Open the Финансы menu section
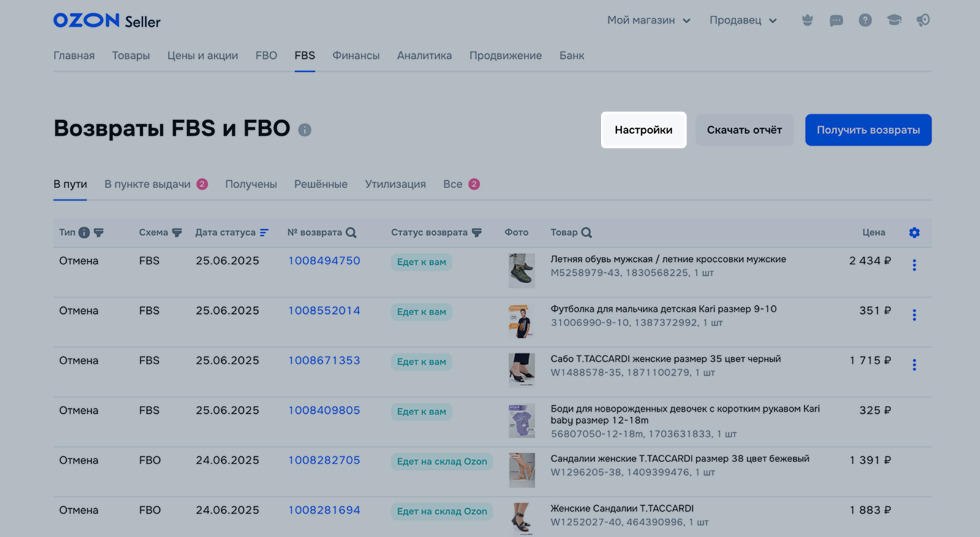This screenshot has height=537, width=980. pyautogui.click(x=356, y=55)
